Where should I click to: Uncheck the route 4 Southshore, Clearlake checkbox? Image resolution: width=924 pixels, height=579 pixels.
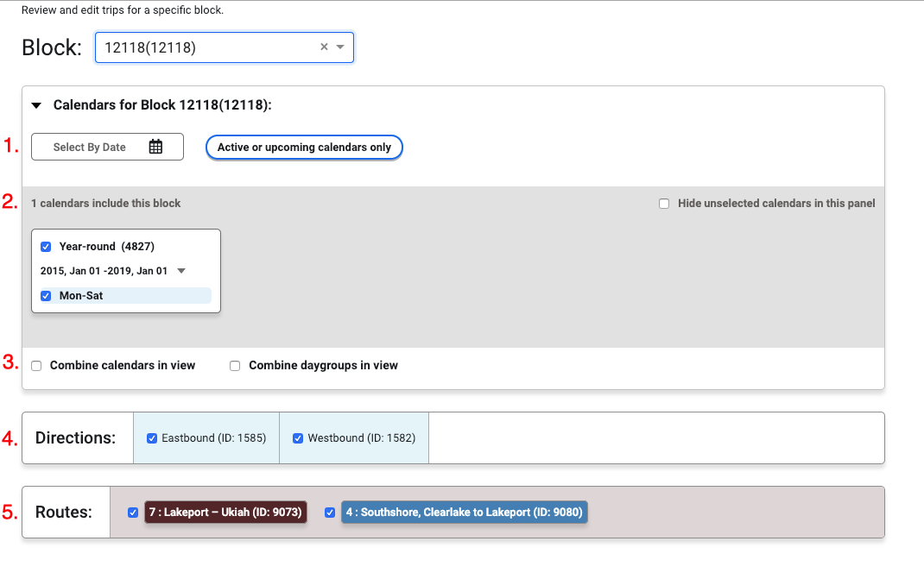[x=330, y=513]
